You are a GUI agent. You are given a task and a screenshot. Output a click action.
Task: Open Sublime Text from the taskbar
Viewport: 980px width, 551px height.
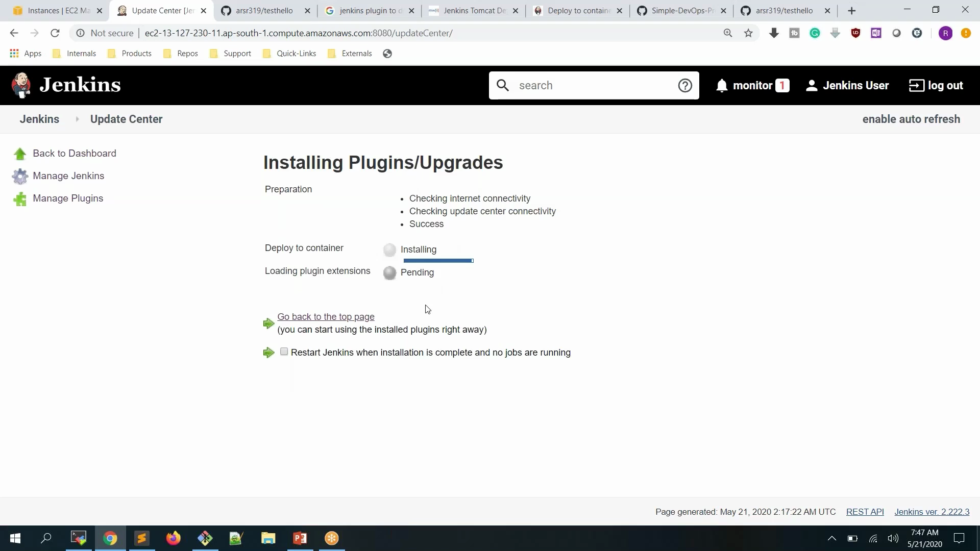point(142,538)
